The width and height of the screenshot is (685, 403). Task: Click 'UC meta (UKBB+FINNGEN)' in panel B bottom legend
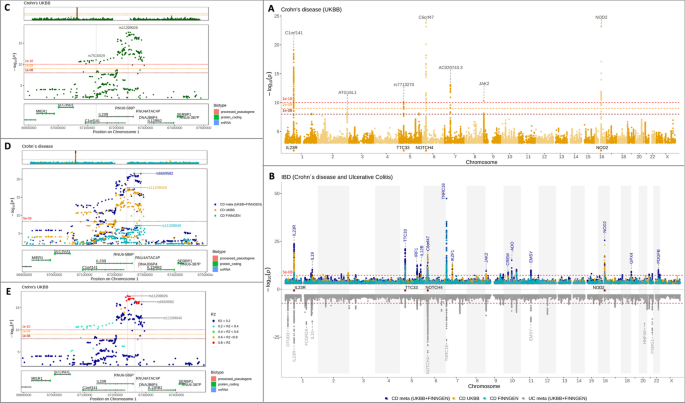pyautogui.click(x=558, y=399)
